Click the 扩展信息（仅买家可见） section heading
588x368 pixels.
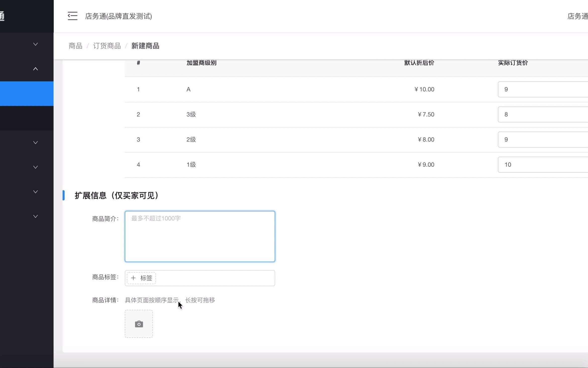tap(117, 195)
